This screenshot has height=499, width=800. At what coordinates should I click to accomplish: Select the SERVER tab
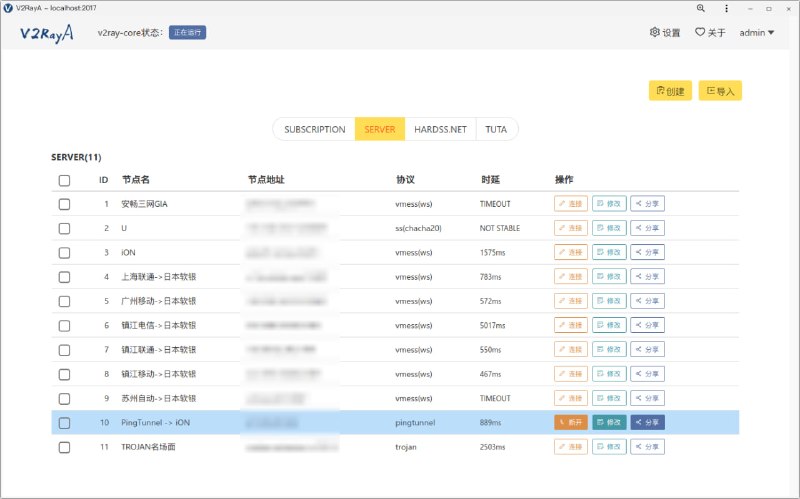[380, 129]
